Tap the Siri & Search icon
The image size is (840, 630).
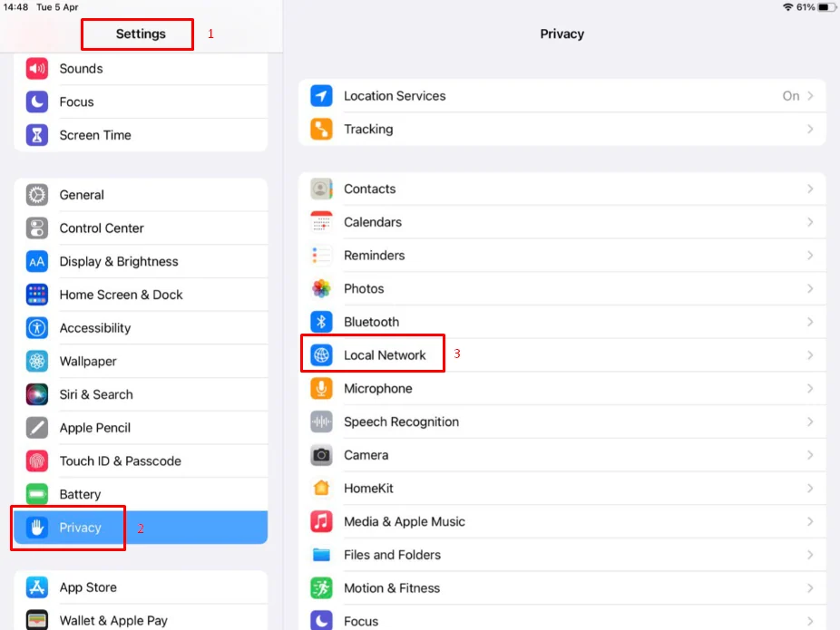click(x=37, y=394)
